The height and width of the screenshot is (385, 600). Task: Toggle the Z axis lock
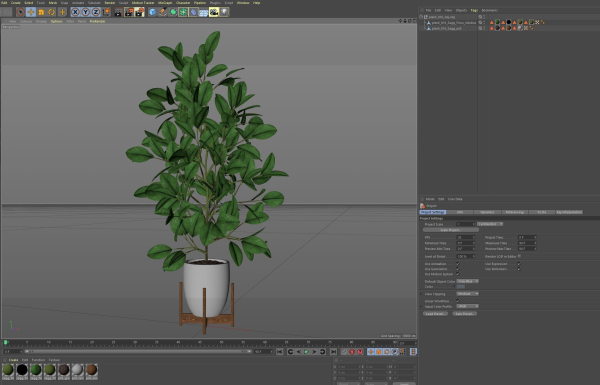96,12
